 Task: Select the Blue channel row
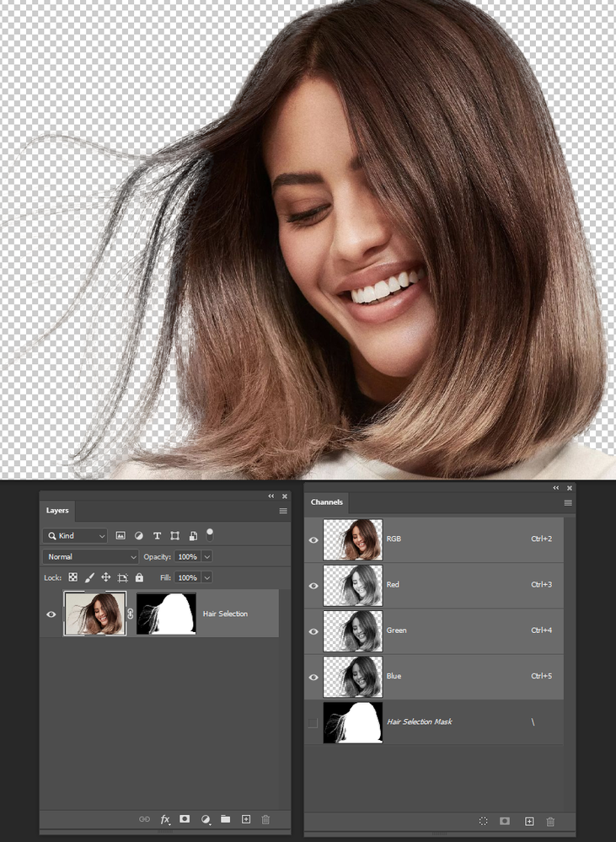(455, 676)
